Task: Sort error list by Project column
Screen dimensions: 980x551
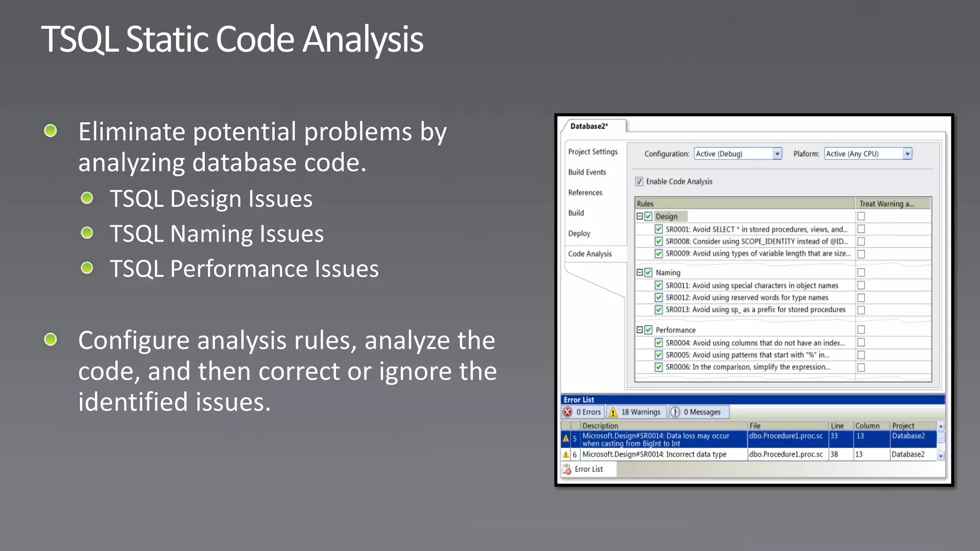Action: tap(913, 426)
